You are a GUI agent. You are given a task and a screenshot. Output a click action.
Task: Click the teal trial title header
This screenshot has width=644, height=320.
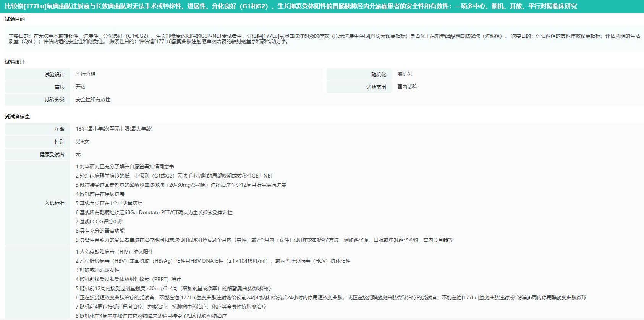(x=291, y=6)
